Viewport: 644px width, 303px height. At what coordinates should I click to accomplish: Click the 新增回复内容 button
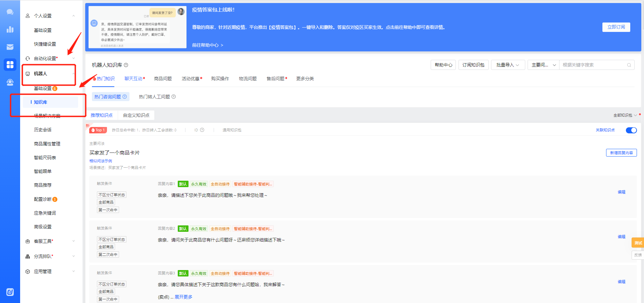point(621,153)
